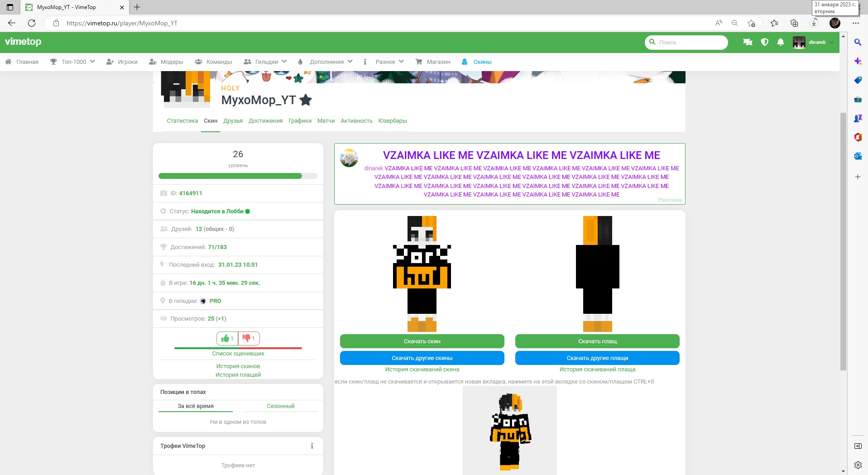Switch to the Статистика tab

(182, 121)
